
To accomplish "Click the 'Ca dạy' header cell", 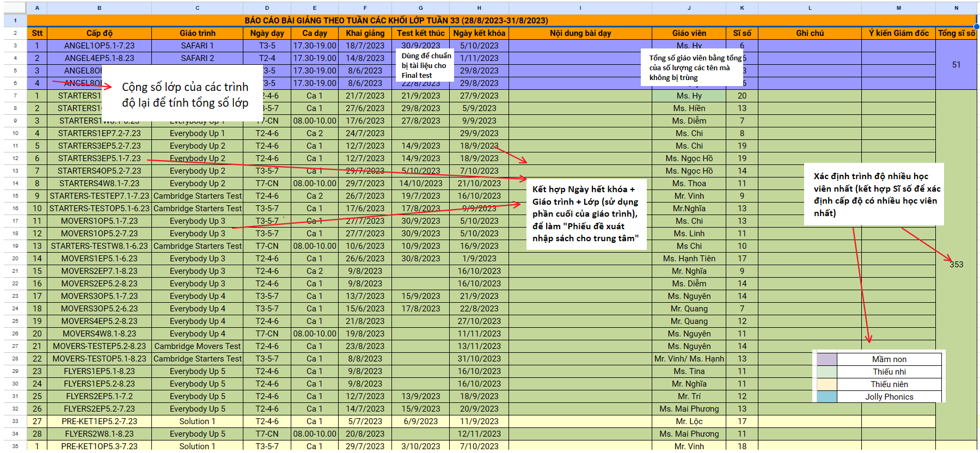I will (315, 33).
